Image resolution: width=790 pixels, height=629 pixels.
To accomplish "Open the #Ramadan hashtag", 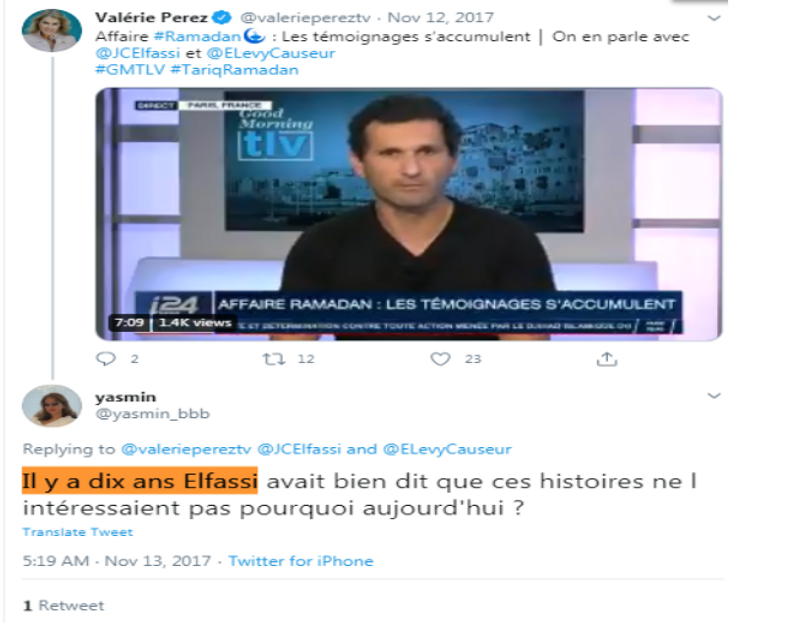I will [197, 37].
